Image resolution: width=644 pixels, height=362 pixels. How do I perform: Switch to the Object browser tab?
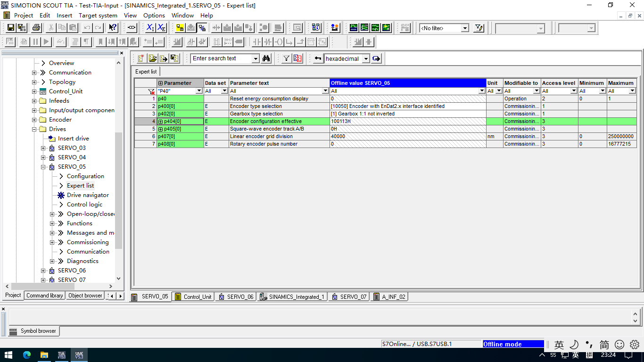tap(85, 296)
